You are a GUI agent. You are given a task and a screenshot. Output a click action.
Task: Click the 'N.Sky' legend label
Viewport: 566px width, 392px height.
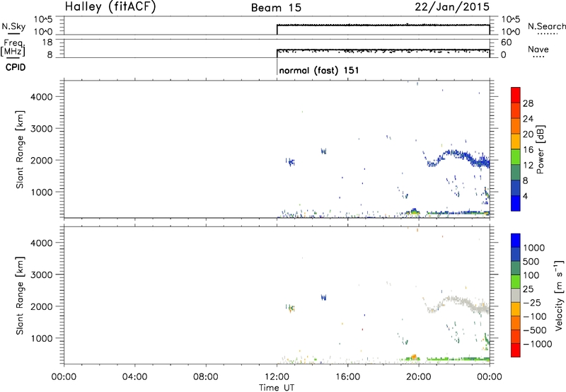point(13,27)
